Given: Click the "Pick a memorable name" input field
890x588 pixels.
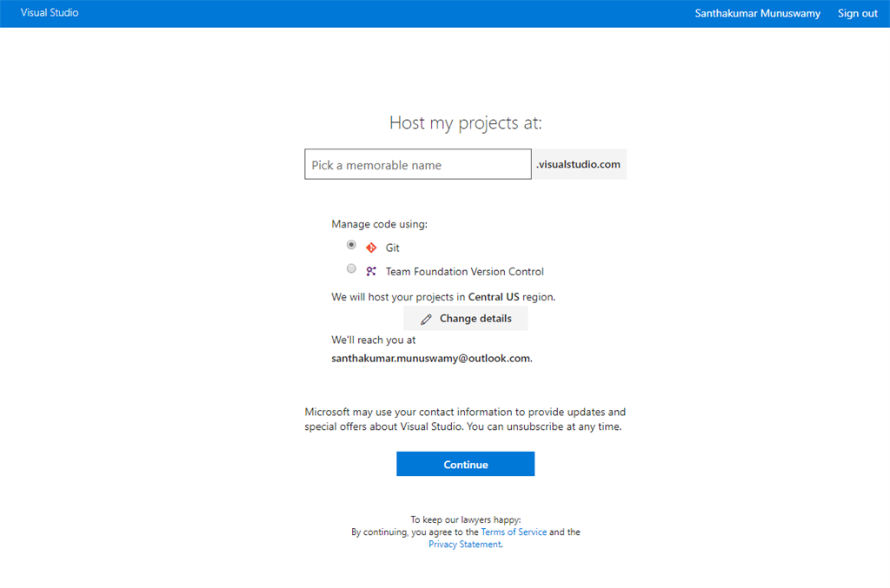Looking at the screenshot, I should (417, 165).
